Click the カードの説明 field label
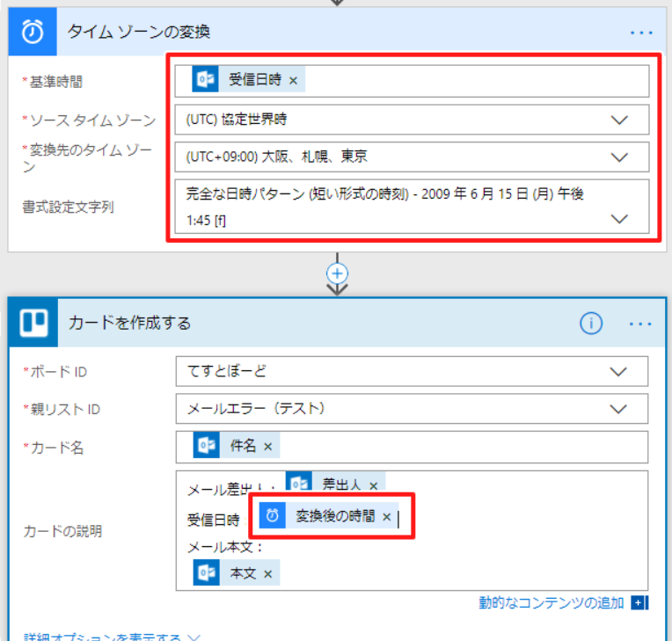The image size is (672, 641). click(x=62, y=531)
